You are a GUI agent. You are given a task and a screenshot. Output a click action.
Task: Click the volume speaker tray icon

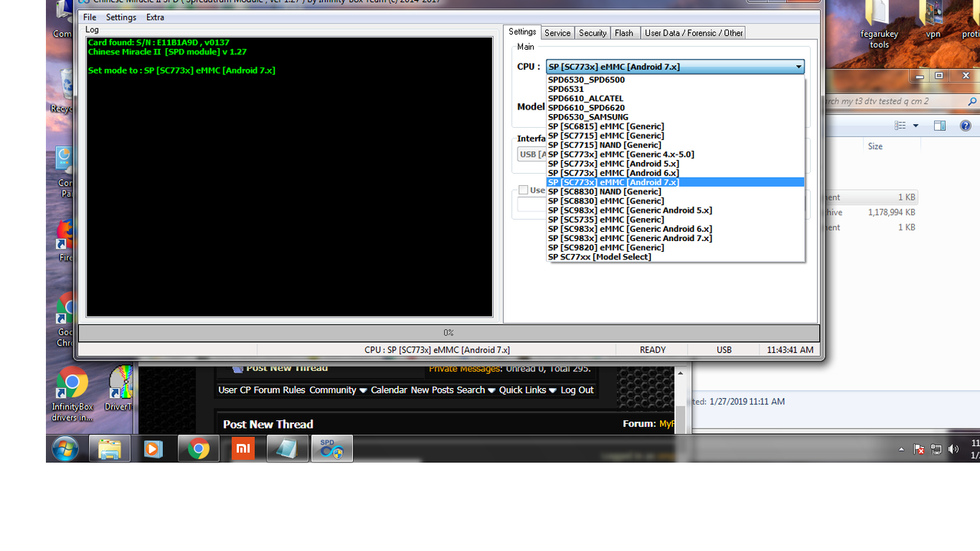pyautogui.click(x=953, y=449)
